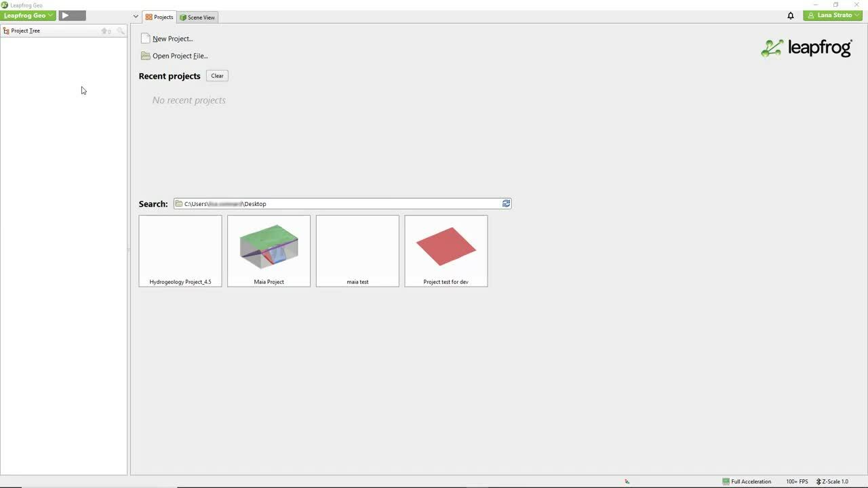868x488 pixels.
Task: Click the folder icon in the search path field
Action: (x=178, y=203)
